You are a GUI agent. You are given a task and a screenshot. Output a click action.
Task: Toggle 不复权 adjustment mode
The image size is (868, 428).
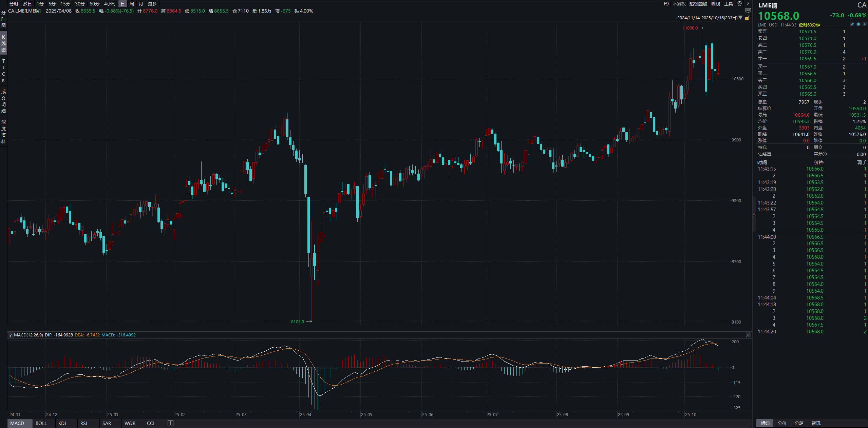tap(679, 4)
